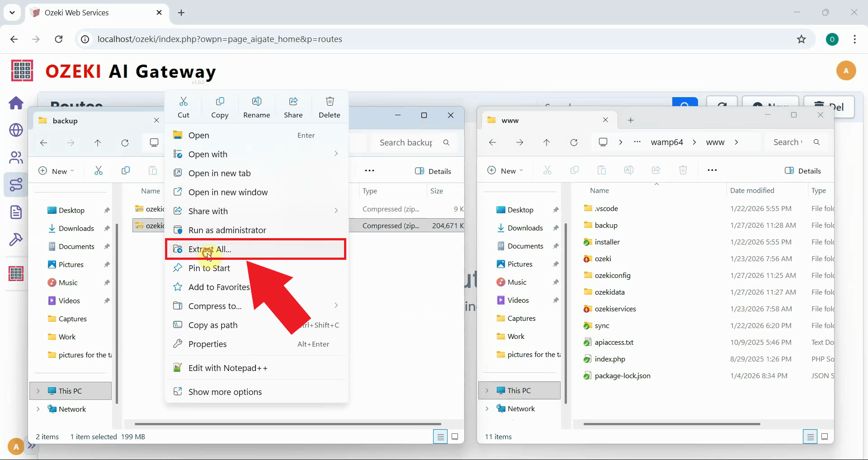Click the globe icon in the sidebar
The height and width of the screenshot is (460, 868).
(16, 130)
